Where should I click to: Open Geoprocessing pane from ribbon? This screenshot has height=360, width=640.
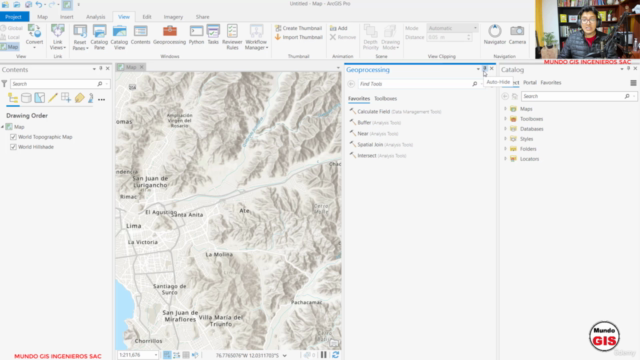click(x=169, y=35)
